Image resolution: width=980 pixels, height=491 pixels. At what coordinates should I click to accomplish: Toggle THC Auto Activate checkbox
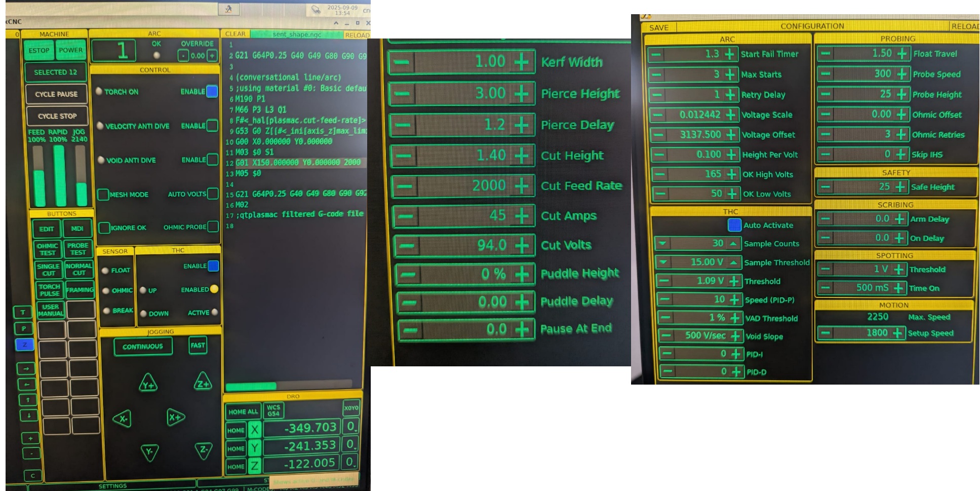pos(734,225)
